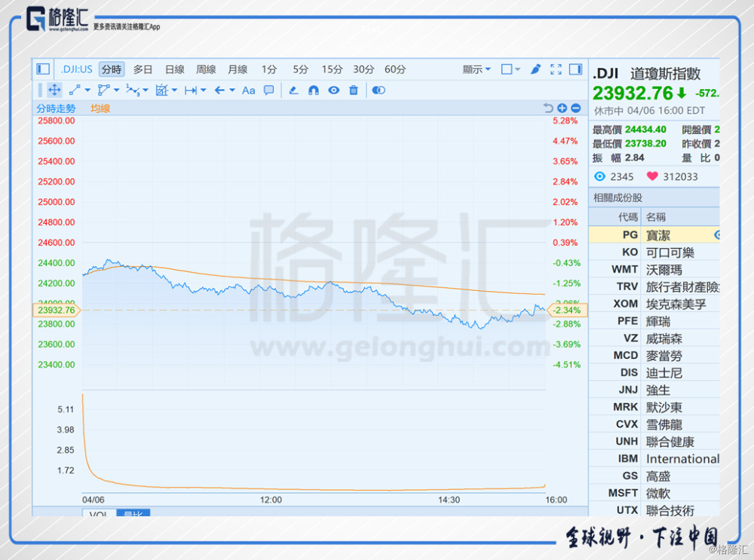754x560 pixels.
Task: Switch to the 周線 tab
Action: (x=206, y=69)
